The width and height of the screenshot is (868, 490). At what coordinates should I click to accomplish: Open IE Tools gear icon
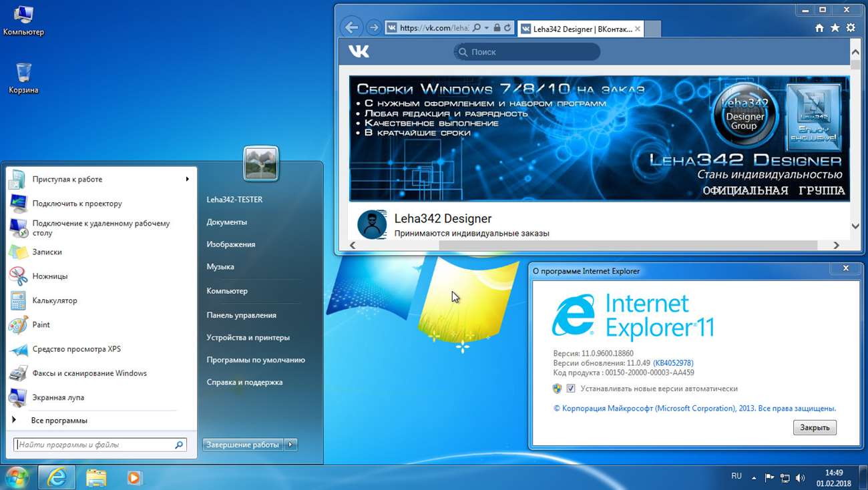tap(850, 28)
